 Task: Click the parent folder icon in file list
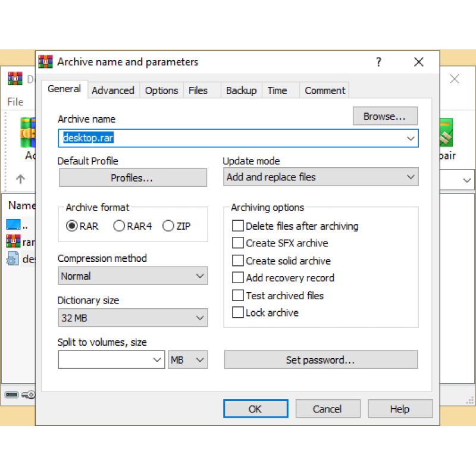coord(13,225)
